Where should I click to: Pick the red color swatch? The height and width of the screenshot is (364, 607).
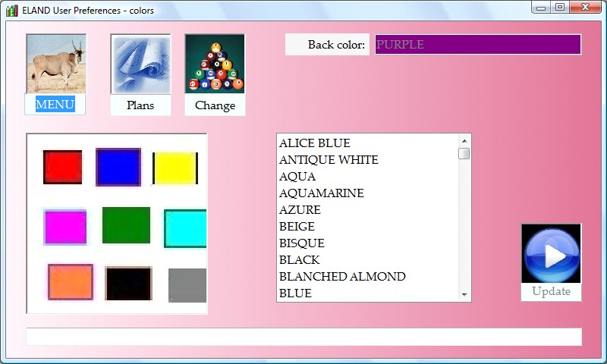pos(62,167)
